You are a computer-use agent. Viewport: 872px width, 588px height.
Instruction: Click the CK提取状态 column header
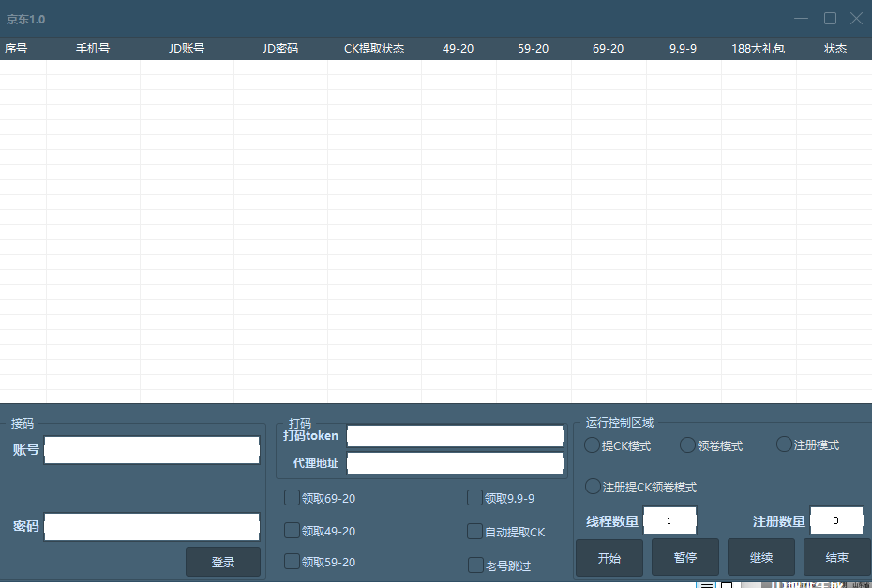pyautogui.click(x=374, y=49)
